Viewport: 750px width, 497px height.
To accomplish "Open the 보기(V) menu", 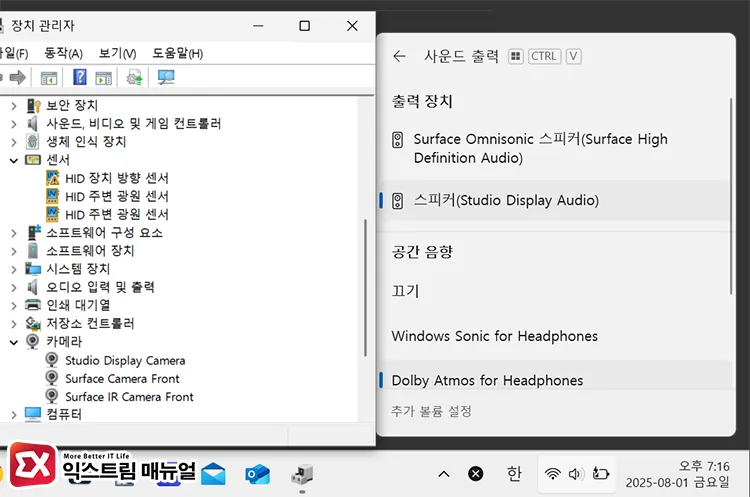I will (x=117, y=53).
